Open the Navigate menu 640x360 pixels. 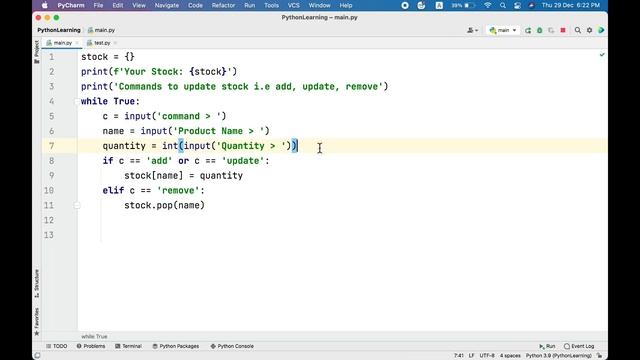[x=167, y=5]
